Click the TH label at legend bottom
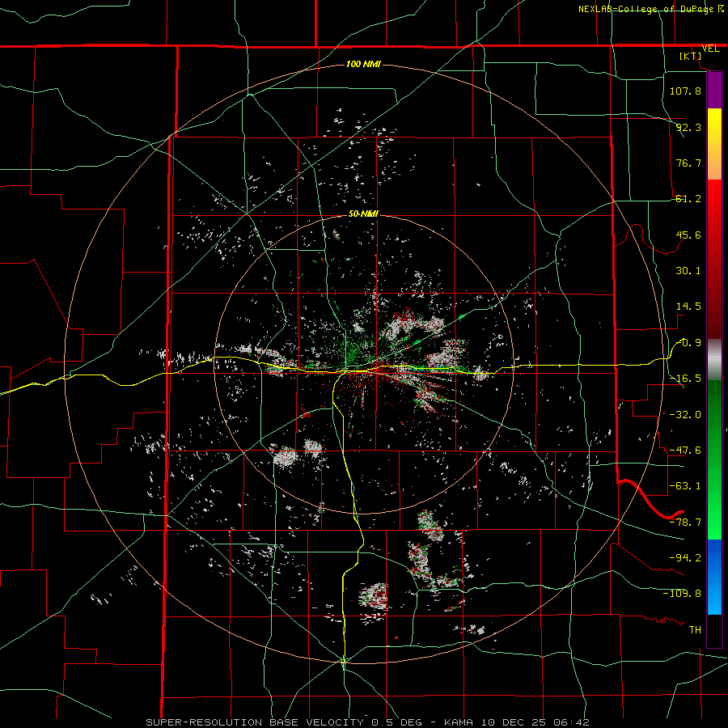Viewport: 728px width, 728px height. coord(695,629)
